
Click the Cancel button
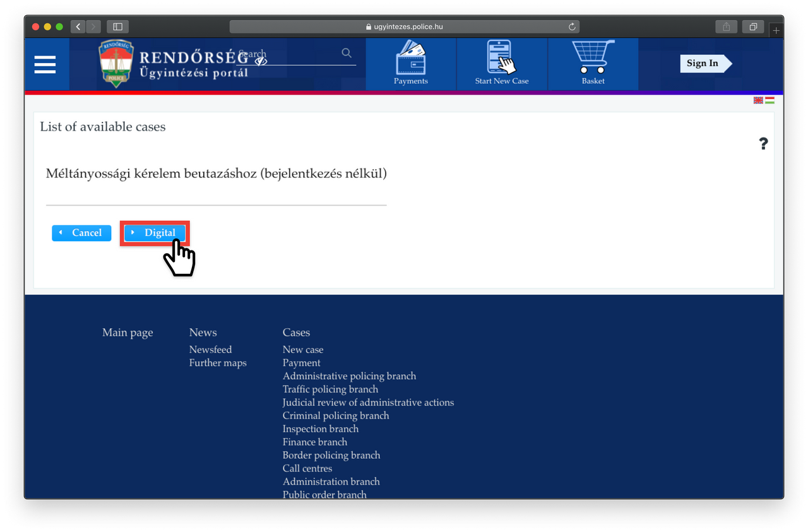81,233
